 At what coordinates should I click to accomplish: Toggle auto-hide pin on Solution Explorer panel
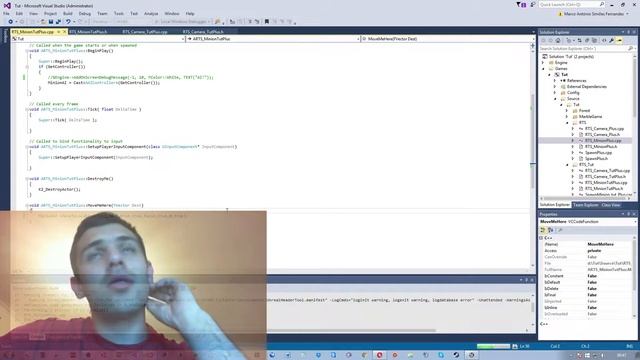629,32
